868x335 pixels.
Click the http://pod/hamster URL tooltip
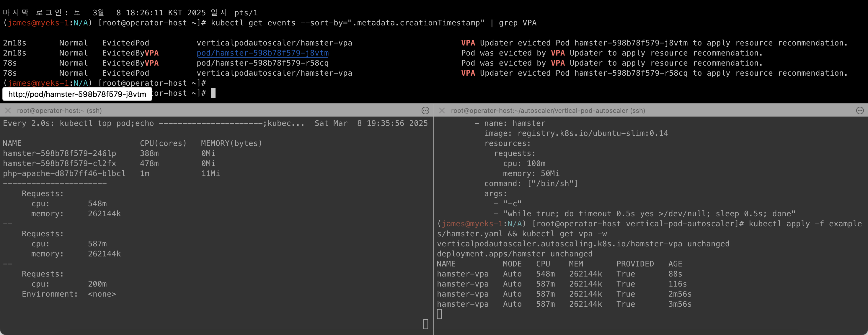[x=77, y=94]
